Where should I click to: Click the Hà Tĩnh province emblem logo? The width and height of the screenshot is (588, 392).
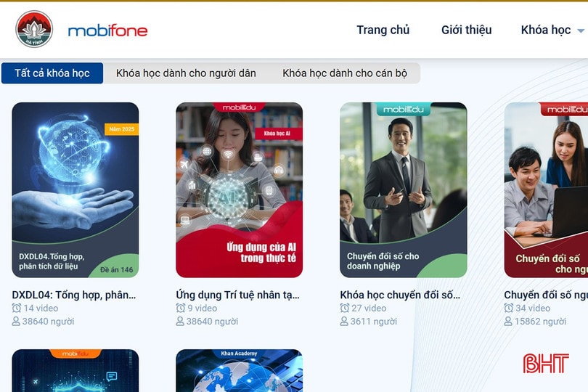point(34,29)
